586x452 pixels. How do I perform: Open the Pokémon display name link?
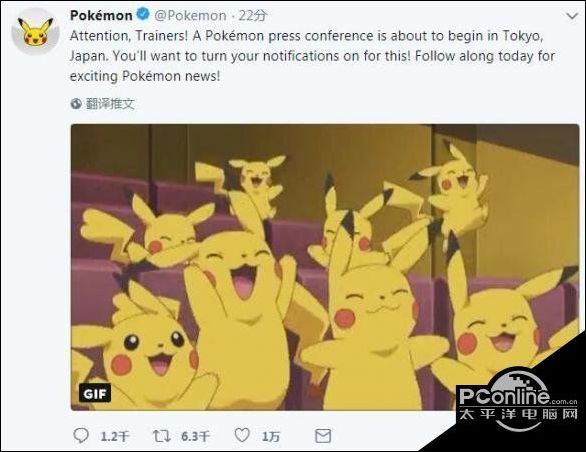[x=101, y=15]
